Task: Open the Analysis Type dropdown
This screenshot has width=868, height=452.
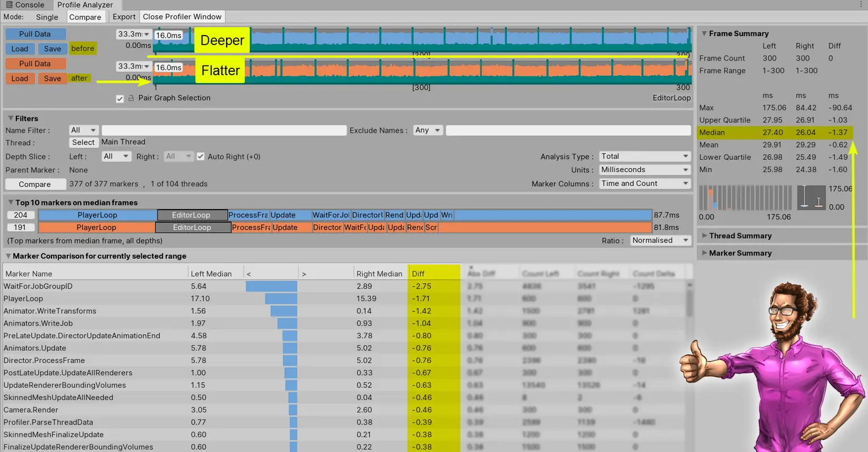Action: [644, 157]
